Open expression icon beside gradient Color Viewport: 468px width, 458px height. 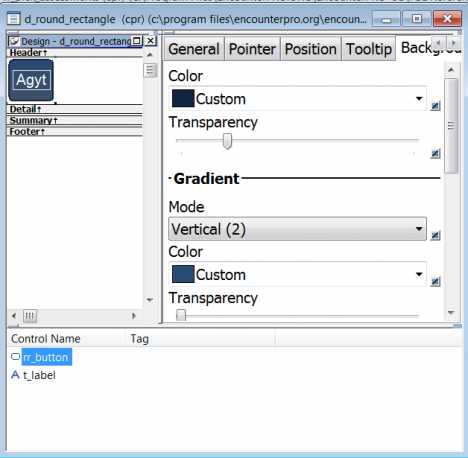tap(435, 282)
